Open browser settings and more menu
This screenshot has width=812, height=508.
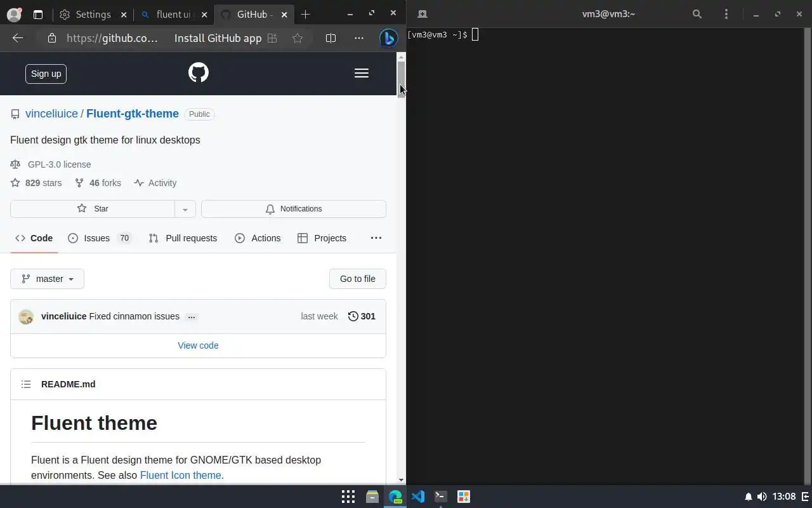359,38
